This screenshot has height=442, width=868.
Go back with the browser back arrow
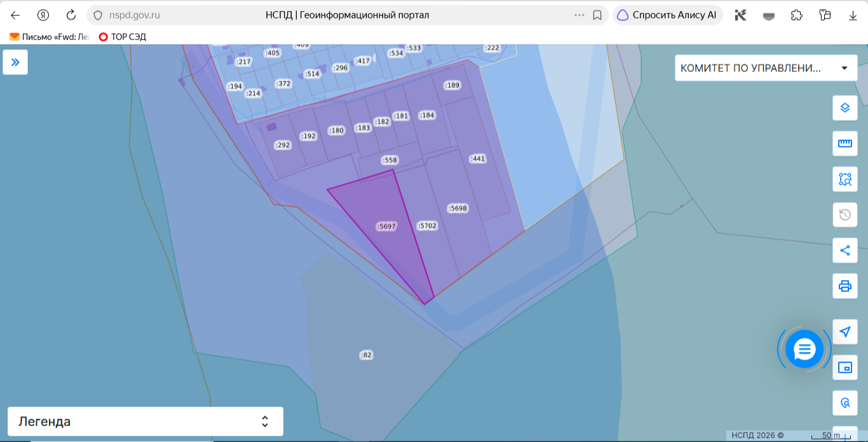15,15
